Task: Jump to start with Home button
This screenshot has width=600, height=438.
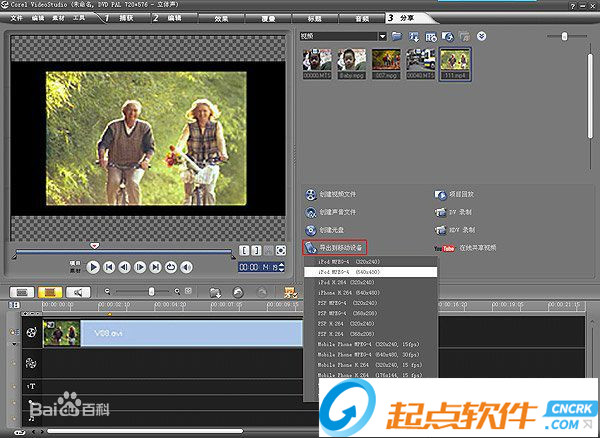Action: [x=109, y=267]
